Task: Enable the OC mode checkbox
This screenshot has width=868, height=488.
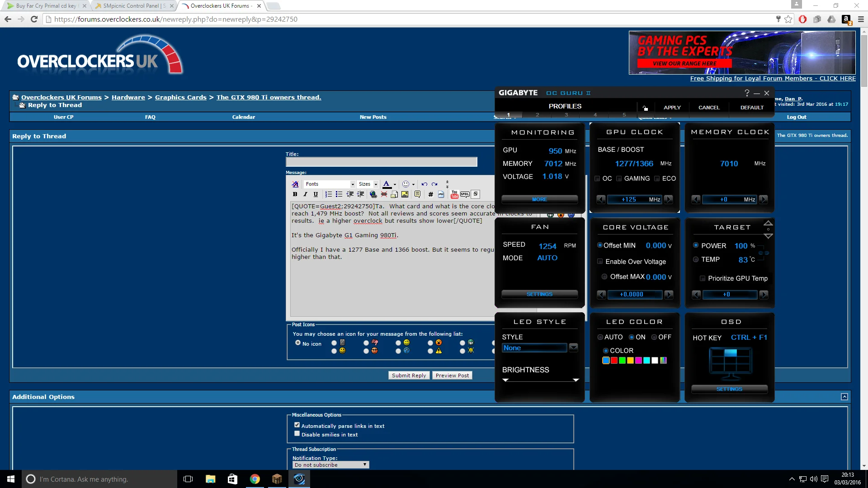Action: pyautogui.click(x=597, y=178)
